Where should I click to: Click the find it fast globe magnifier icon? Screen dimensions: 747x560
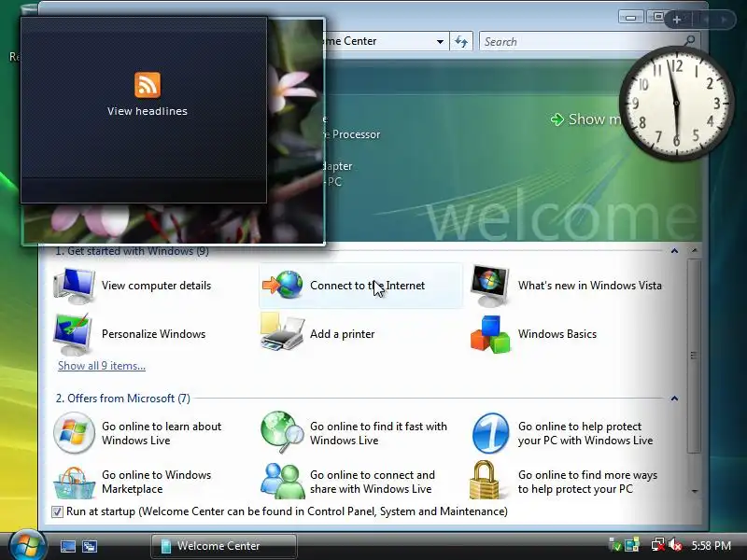click(282, 432)
